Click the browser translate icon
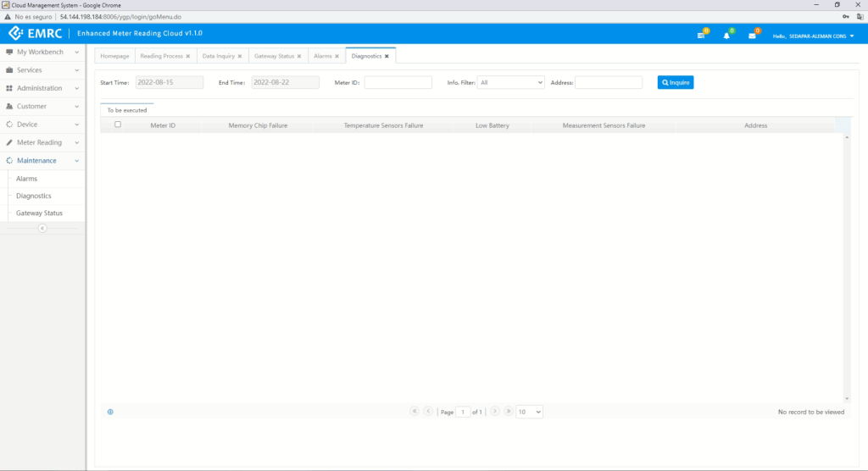The height and width of the screenshot is (471, 868). point(860,17)
